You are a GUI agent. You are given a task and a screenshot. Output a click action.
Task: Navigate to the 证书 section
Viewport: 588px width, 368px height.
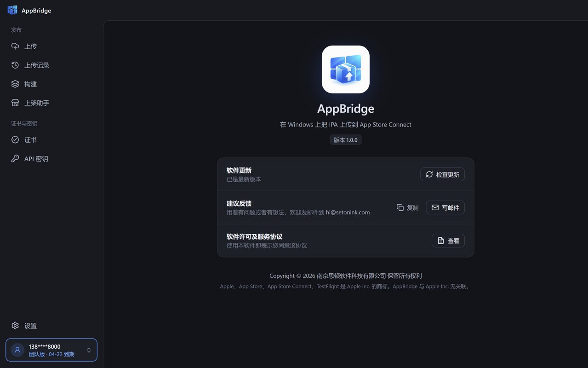(51, 140)
